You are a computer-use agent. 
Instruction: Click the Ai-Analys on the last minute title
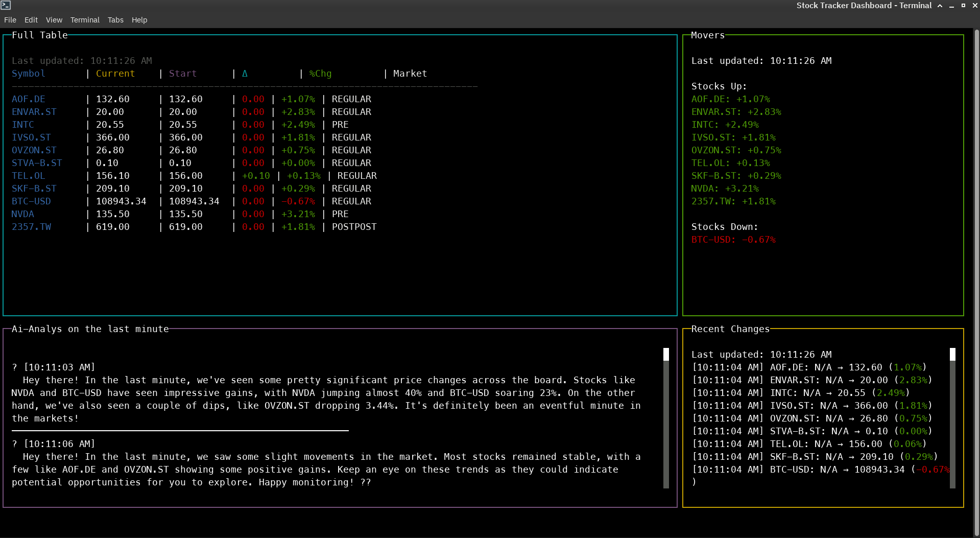[90, 329]
